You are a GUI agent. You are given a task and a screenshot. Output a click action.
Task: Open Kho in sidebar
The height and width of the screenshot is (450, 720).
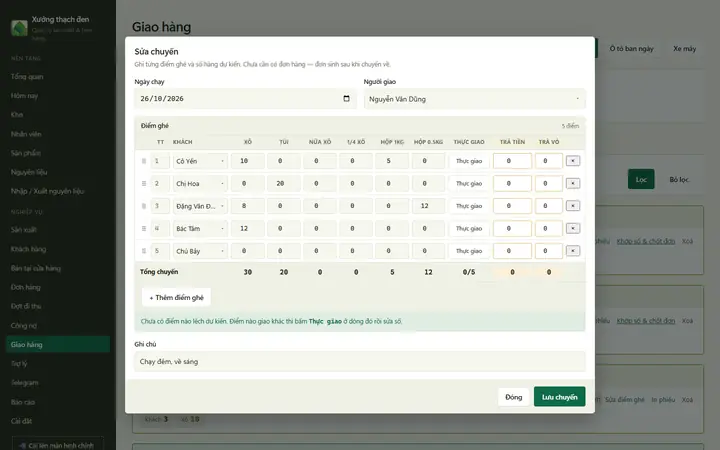[58, 115]
